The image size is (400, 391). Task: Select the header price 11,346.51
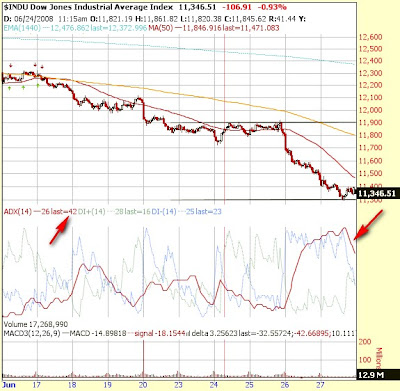tap(197, 7)
